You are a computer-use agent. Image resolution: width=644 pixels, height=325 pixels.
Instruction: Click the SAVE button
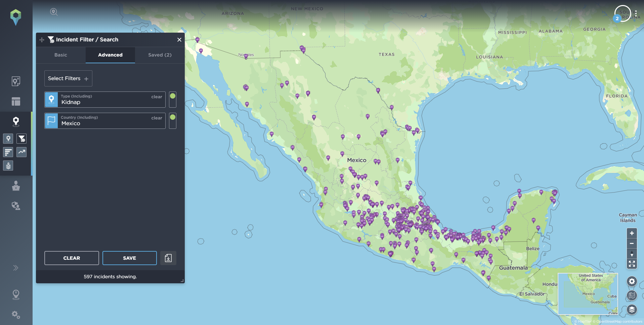[130, 258]
